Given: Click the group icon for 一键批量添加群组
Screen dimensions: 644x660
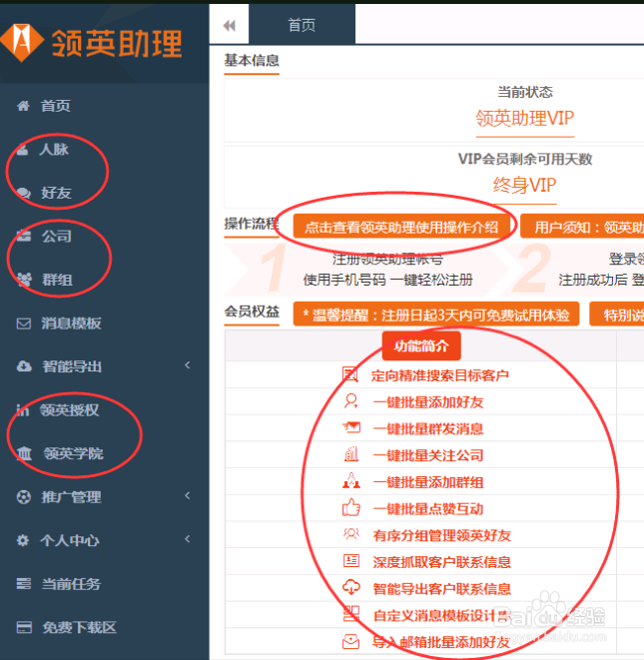Looking at the screenshot, I should click(351, 481).
